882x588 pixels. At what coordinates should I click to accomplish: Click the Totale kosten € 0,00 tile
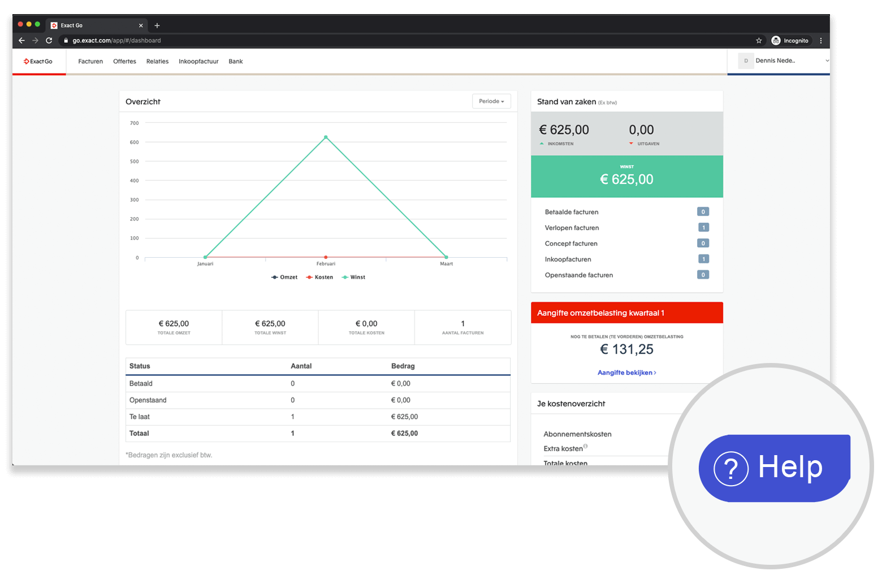366,327
